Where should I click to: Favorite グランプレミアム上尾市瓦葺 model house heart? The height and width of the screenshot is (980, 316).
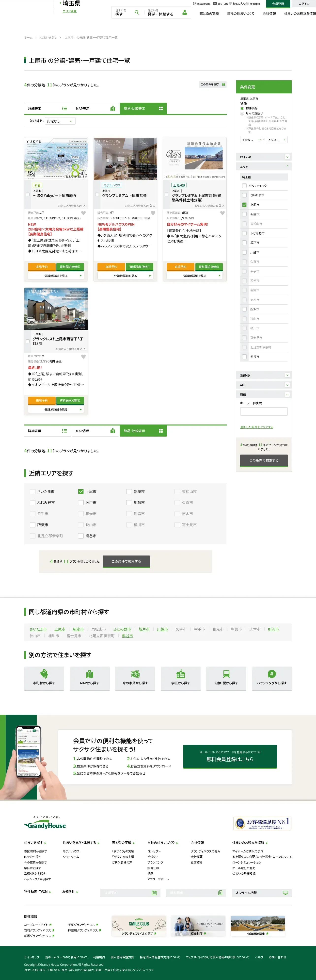153,213
